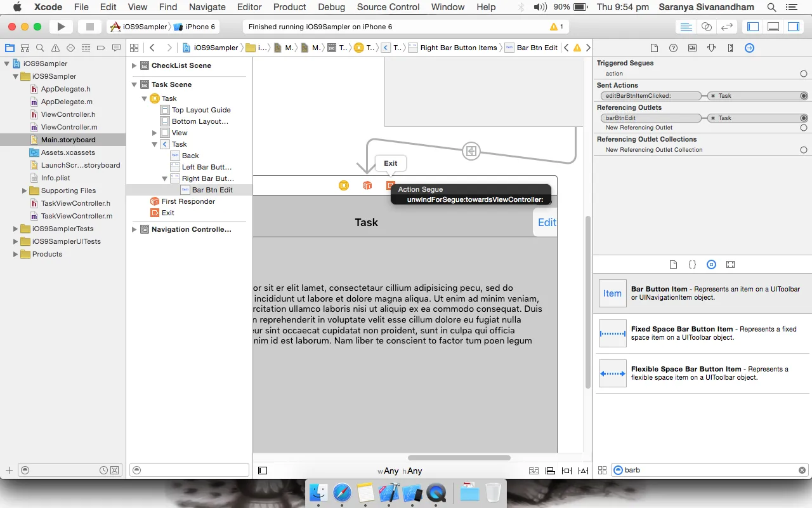Click the related items grid icon
812x508 pixels.
[134, 48]
